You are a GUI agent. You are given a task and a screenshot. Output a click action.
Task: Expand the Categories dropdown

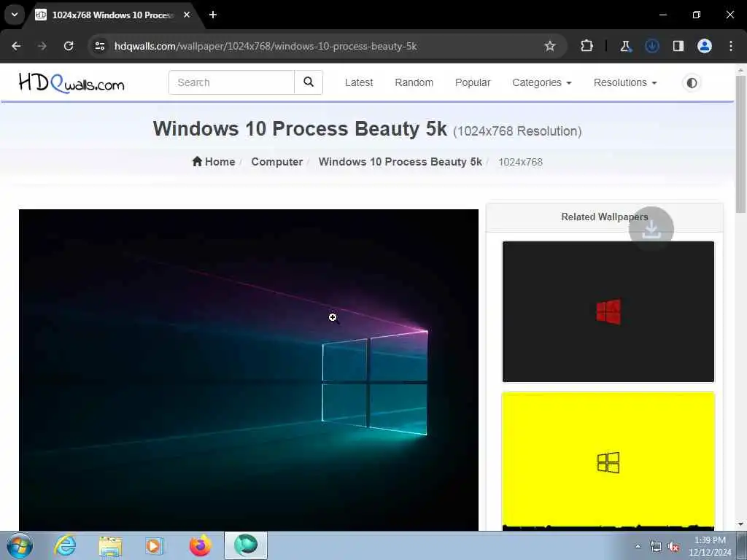click(542, 82)
